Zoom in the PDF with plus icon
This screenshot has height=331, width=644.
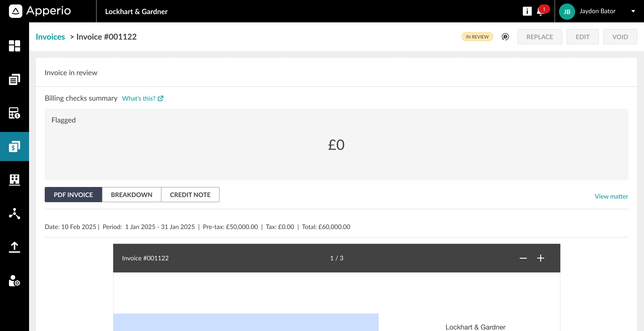click(540, 258)
